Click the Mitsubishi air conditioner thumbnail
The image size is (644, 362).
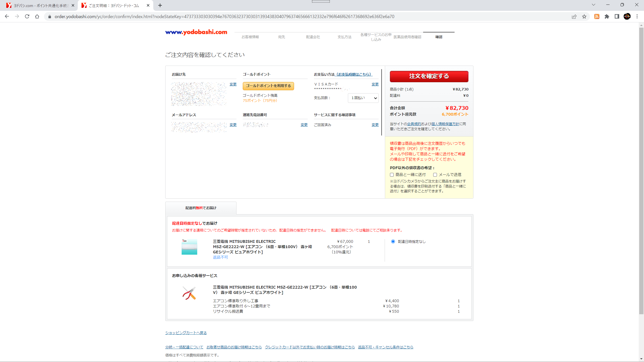(189, 247)
